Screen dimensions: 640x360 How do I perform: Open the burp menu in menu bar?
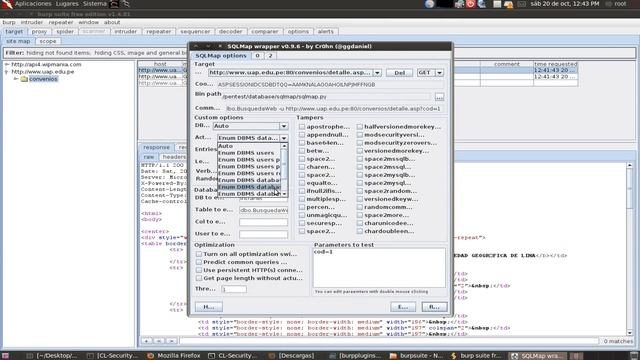(9, 22)
